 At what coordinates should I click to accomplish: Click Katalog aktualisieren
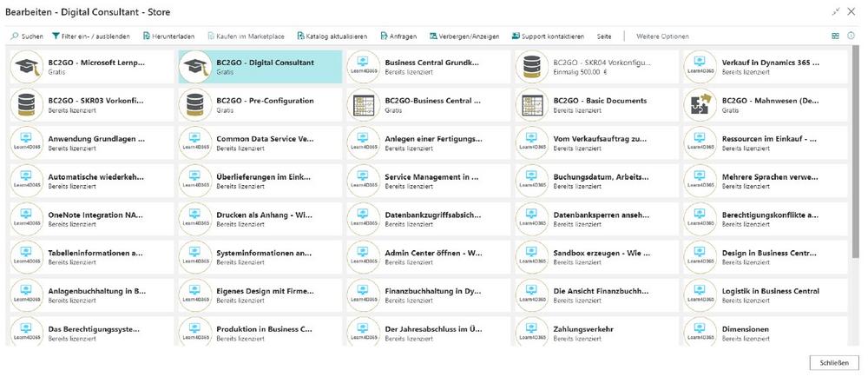pyautogui.click(x=332, y=36)
